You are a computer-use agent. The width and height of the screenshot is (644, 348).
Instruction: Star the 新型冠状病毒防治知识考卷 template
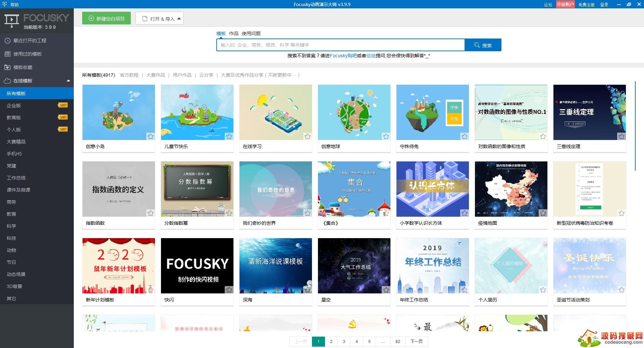[x=622, y=213]
